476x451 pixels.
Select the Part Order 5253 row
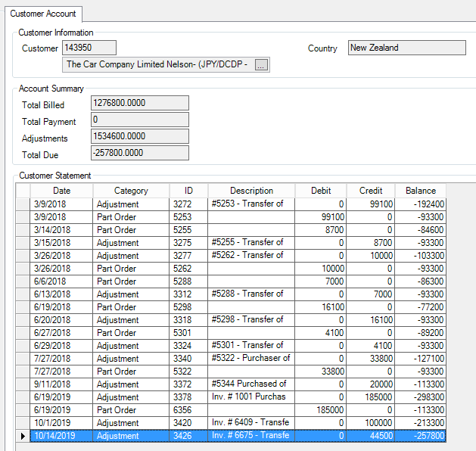(238, 217)
